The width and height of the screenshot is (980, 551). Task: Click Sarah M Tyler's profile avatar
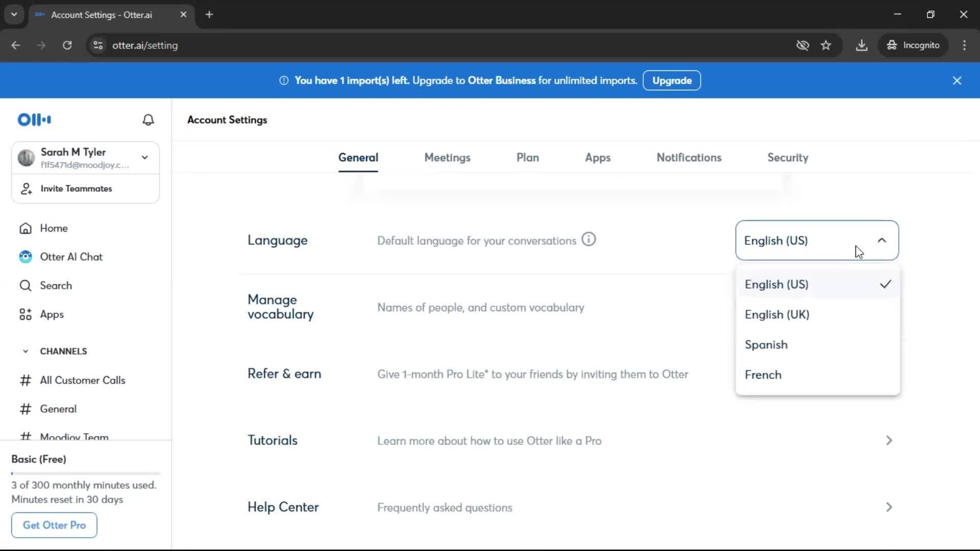pyautogui.click(x=26, y=158)
